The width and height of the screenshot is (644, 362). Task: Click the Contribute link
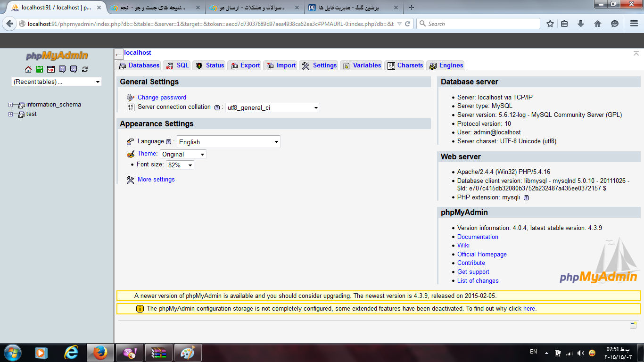471,263
